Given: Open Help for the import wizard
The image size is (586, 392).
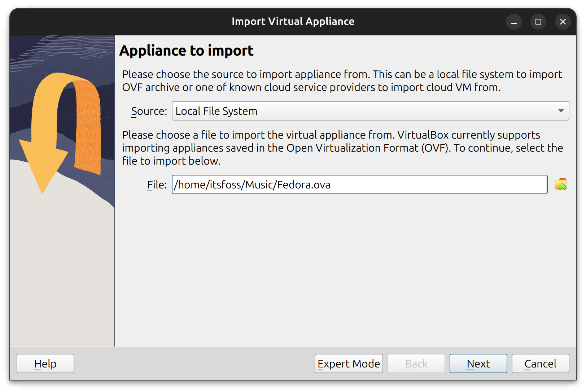Looking at the screenshot, I should pyautogui.click(x=45, y=363).
